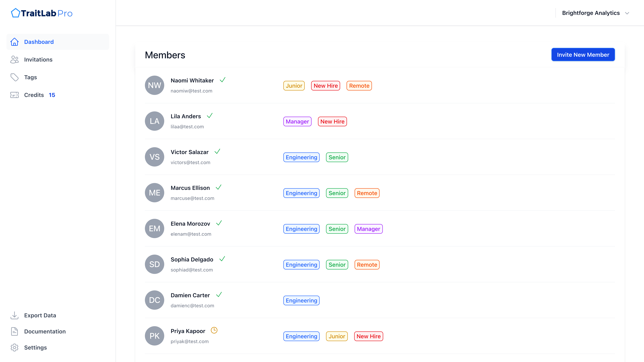Click the Invite New Member button
The height and width of the screenshot is (362, 644).
(583, 54)
